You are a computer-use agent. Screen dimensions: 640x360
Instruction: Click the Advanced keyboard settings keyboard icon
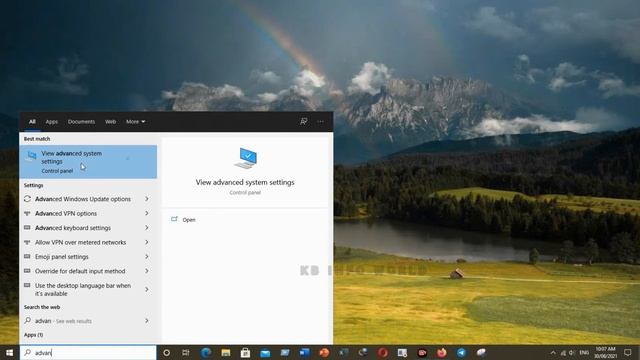tap(27, 227)
